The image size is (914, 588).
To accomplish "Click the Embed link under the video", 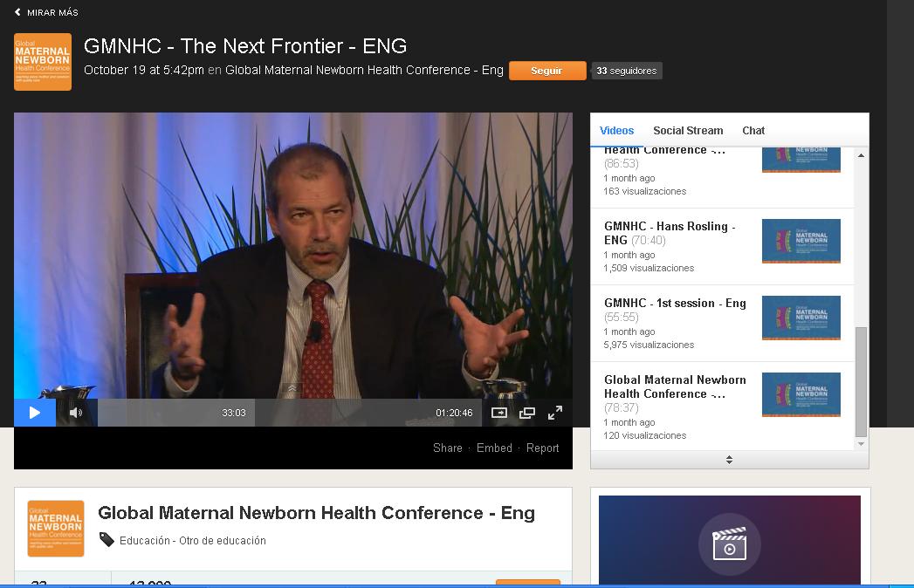I will pos(494,448).
